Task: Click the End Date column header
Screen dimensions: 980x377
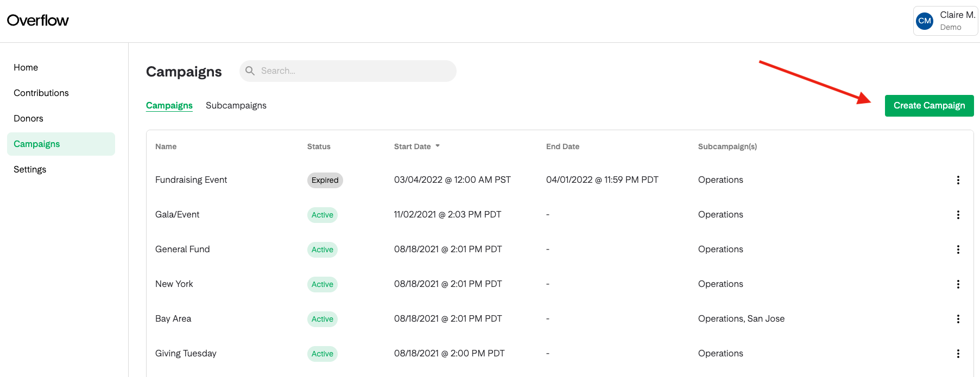Action: coord(562,146)
